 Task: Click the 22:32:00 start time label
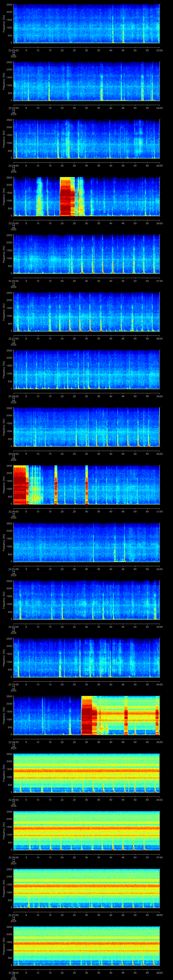(x=13, y=627)
